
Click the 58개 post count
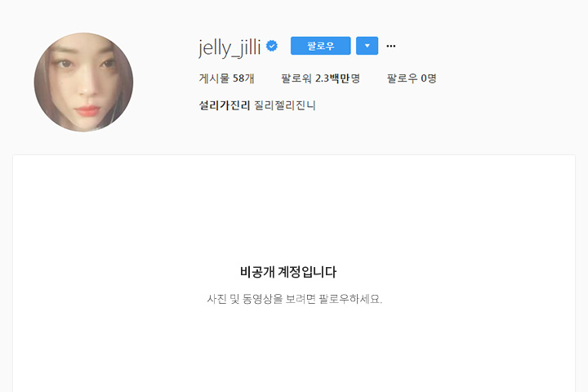click(243, 78)
